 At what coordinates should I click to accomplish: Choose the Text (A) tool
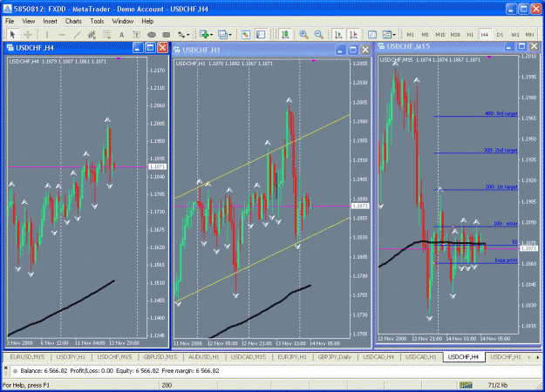tap(121, 34)
